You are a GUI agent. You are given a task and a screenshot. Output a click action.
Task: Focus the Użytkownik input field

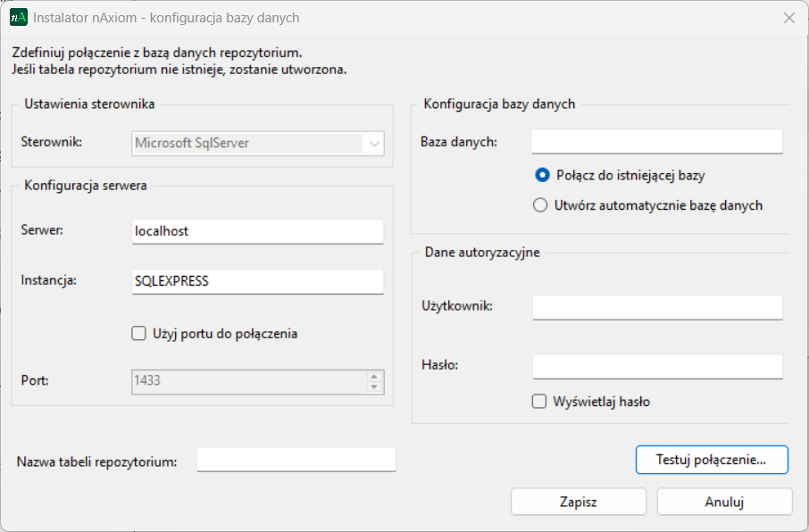tap(657, 307)
